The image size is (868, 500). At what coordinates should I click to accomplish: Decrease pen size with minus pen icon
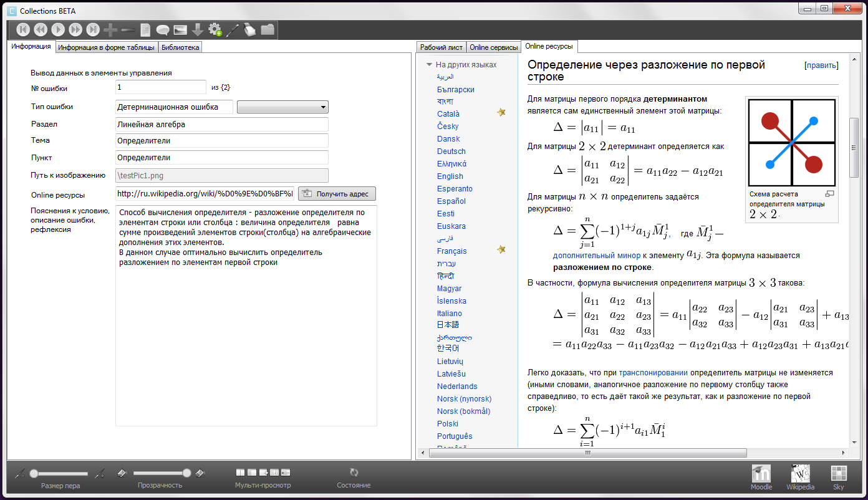pos(19,474)
